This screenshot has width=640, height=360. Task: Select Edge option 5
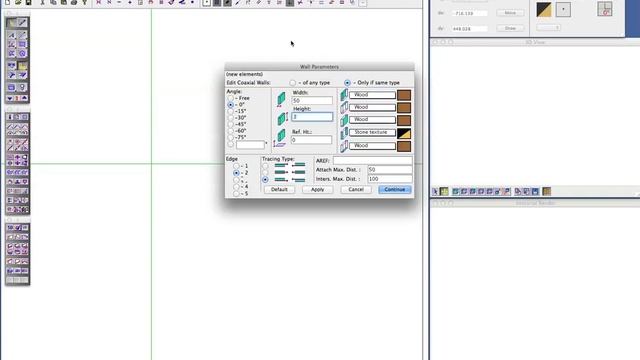236,194
